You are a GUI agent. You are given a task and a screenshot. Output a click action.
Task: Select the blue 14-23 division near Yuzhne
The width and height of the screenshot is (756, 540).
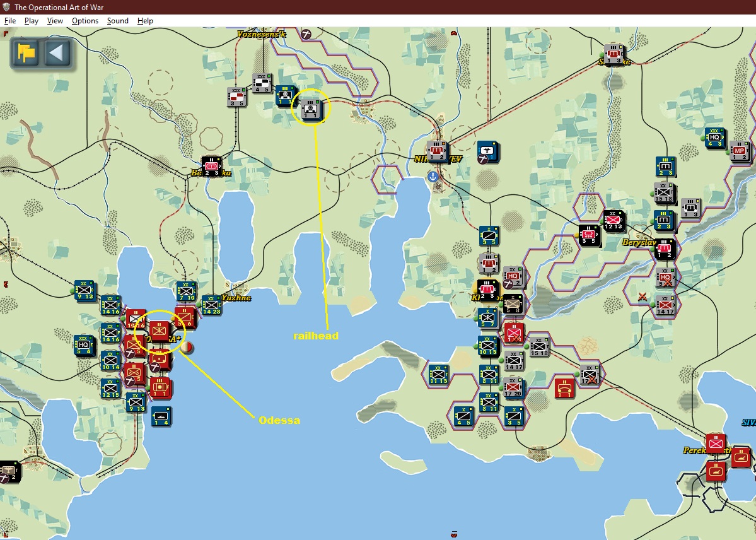pos(211,305)
